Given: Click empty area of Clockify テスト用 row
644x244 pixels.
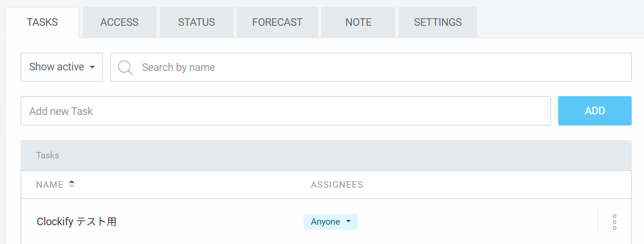Looking at the screenshot, I should [470, 222].
